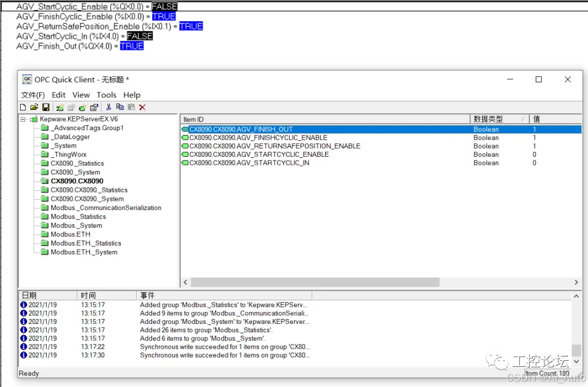The height and width of the screenshot is (387, 588).
Task: Click the Copy toolbar icon
Action: (120, 107)
